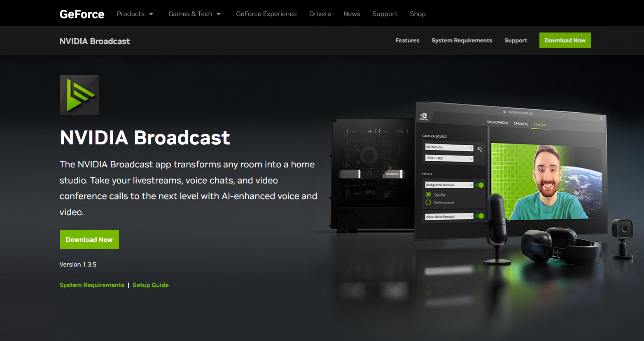The width and height of the screenshot is (644, 341).
Task: Open the My Webcam dropdown in the mockup
Action: point(449,147)
